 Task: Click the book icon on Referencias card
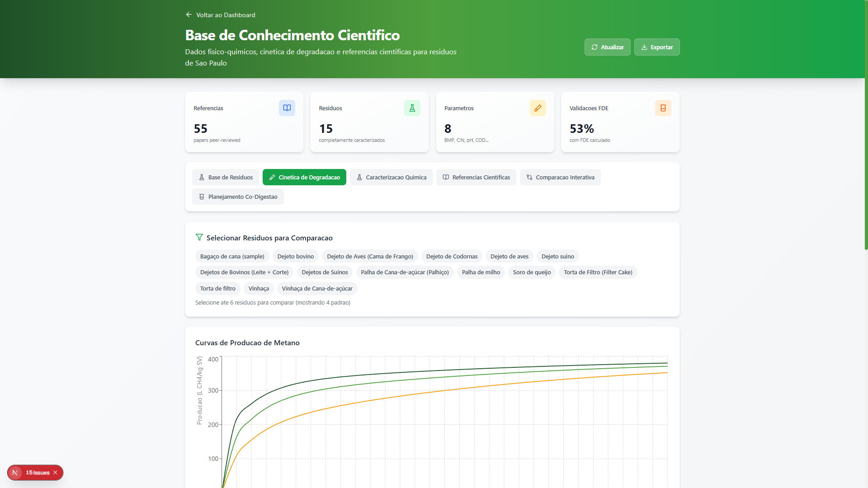click(x=287, y=108)
